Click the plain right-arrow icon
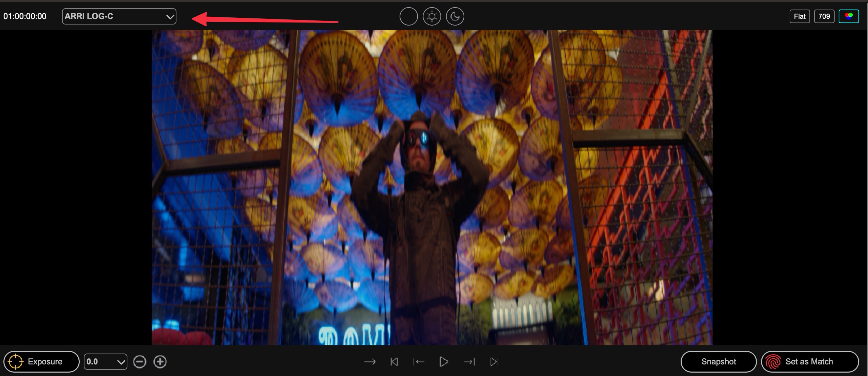The image size is (868, 376). tap(370, 362)
